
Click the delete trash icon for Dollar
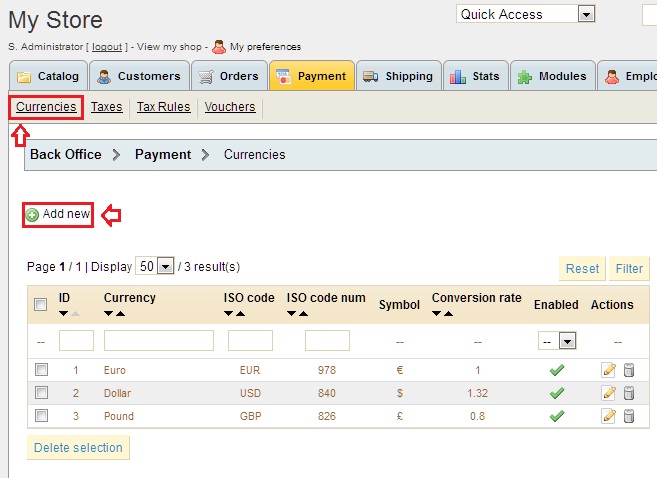point(629,393)
